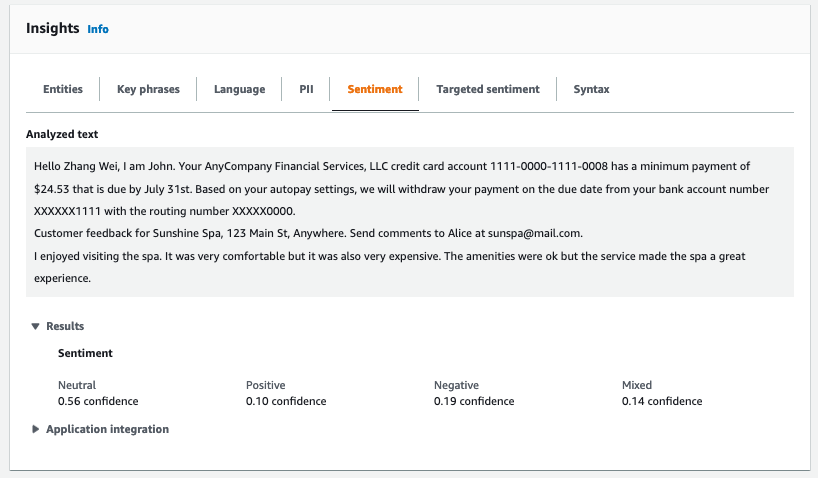Click the active Sentiment tab
The height and width of the screenshot is (478, 818).
click(374, 89)
